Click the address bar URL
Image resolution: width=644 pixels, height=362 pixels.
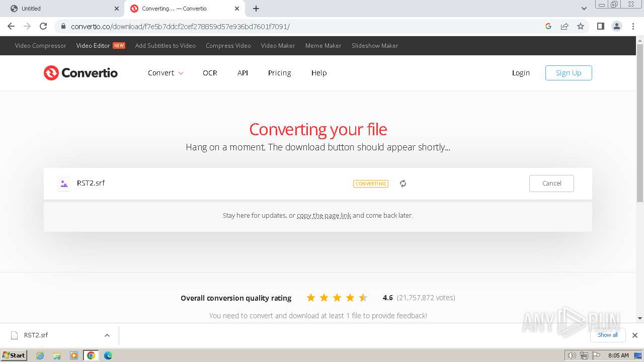(x=180, y=27)
